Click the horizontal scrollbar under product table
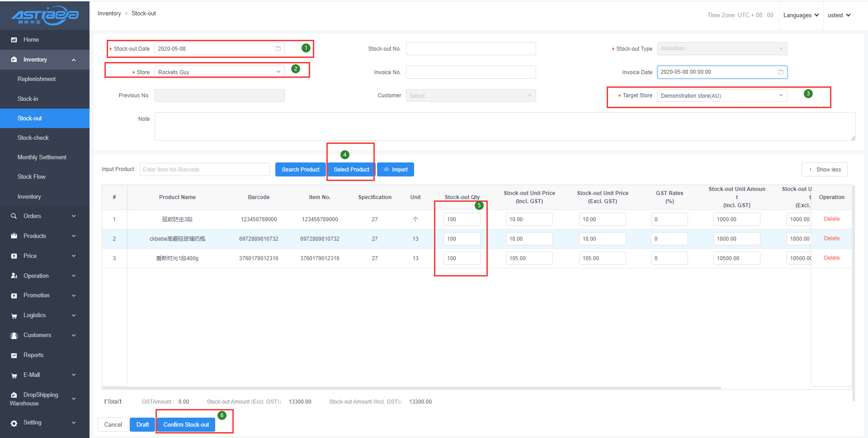Screen dimensions: 868x438 click(x=411, y=388)
